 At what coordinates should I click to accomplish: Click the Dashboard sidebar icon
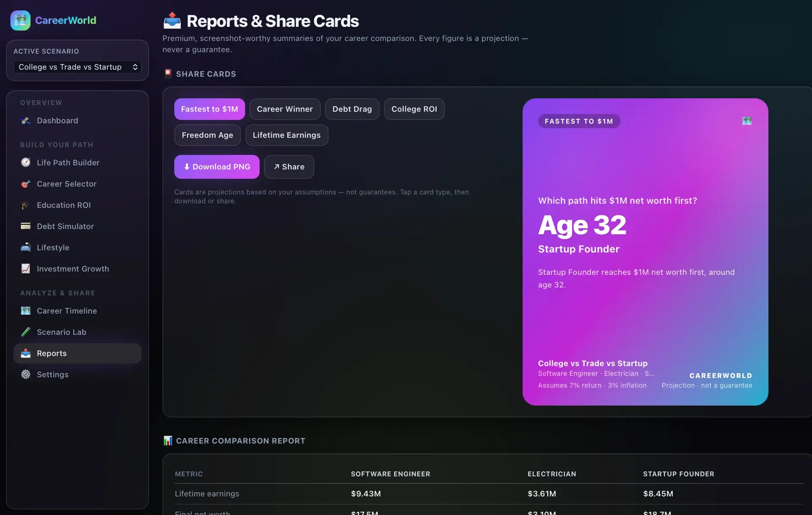point(26,121)
